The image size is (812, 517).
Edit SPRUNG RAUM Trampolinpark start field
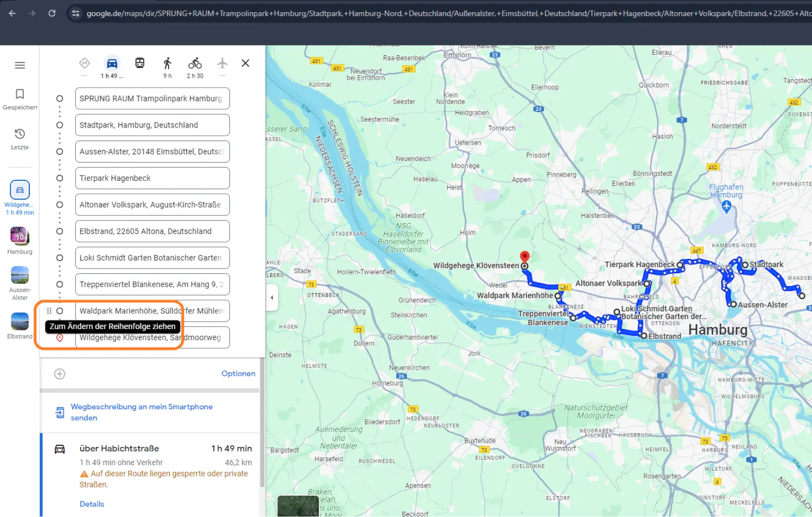[152, 99]
